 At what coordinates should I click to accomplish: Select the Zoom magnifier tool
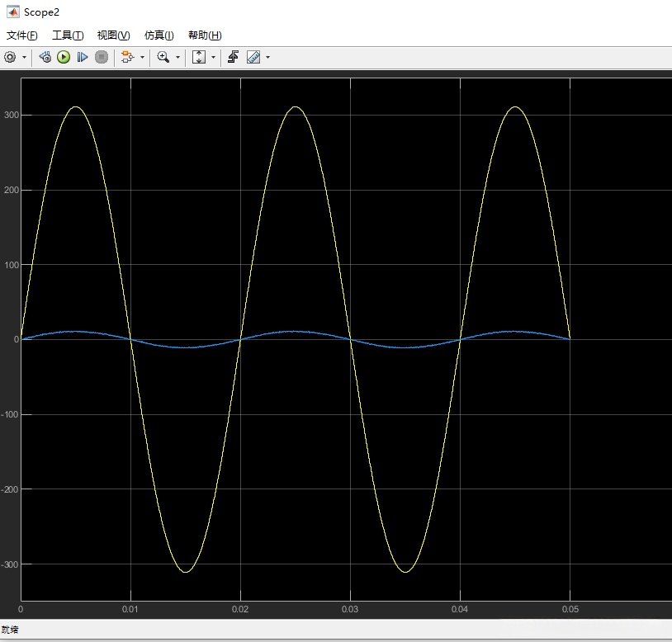pyautogui.click(x=163, y=57)
